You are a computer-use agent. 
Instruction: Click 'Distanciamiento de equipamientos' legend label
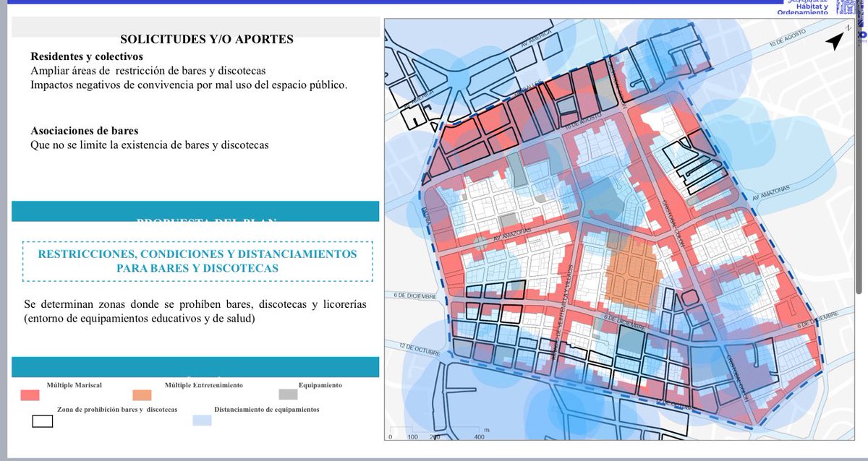tap(267, 409)
